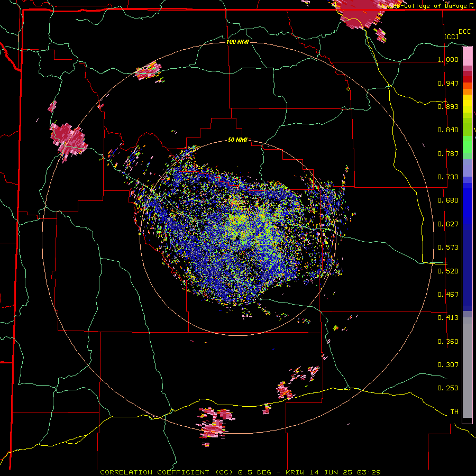Click the [CC] label above the color bar
The width and height of the screenshot is (476, 476).
[x=452, y=36]
